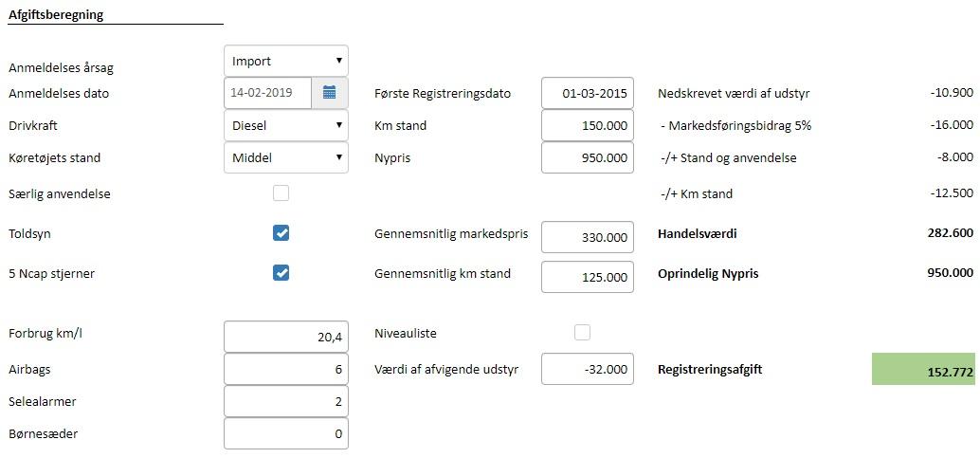Screen dimensions: 980x458
Task: Click the Anmeldelses dato field
Action: pos(271,93)
